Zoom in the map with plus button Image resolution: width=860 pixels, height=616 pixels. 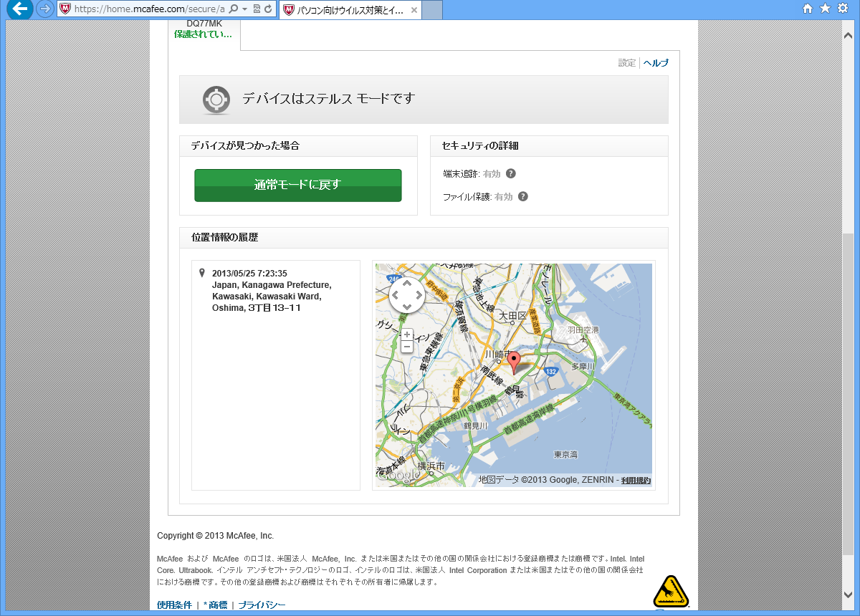tap(407, 335)
